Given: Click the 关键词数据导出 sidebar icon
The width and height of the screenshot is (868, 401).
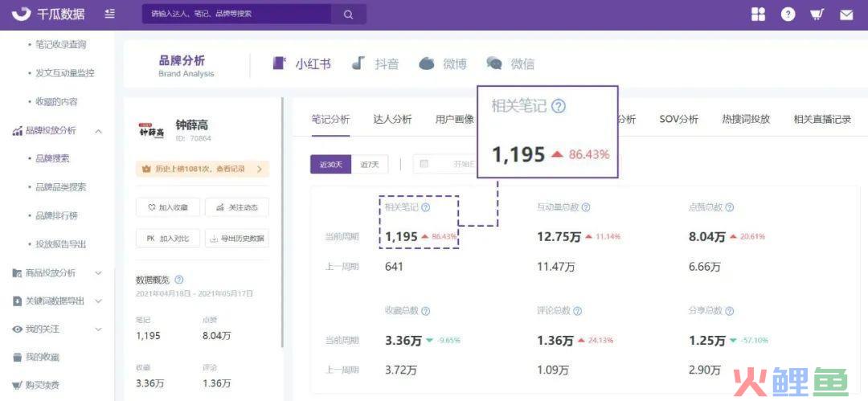Looking at the screenshot, I should [17, 301].
